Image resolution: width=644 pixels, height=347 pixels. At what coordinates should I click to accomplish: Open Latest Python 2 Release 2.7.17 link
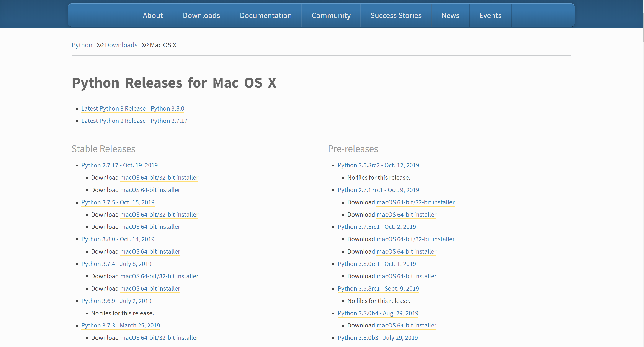click(x=134, y=121)
